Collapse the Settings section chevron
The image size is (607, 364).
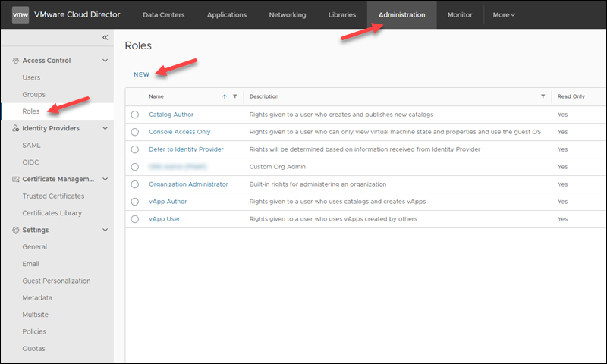(105, 230)
